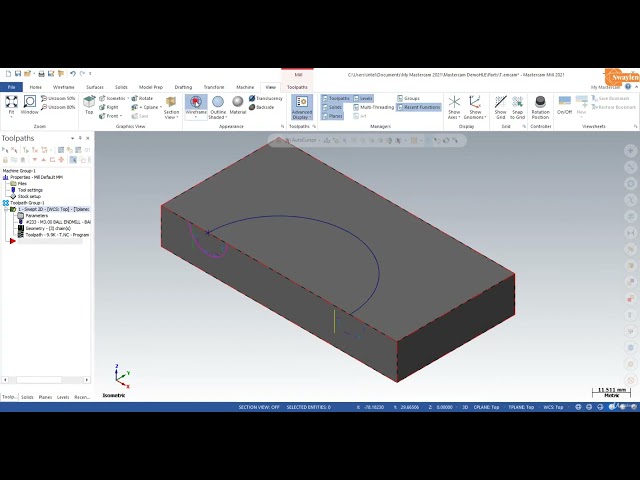
Task: Click the Toolpaths panel horizontal scrollbar
Action: coord(46,380)
